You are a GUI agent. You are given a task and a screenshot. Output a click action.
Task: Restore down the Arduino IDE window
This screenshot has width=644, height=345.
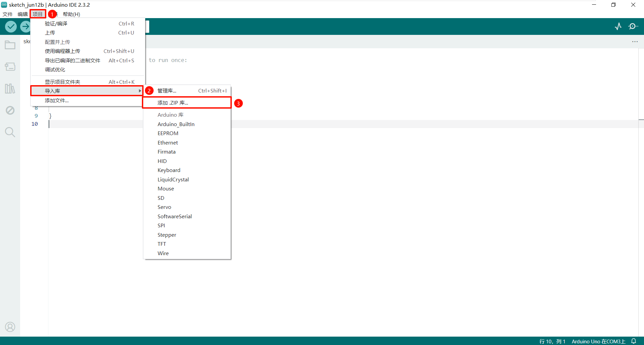(x=613, y=5)
